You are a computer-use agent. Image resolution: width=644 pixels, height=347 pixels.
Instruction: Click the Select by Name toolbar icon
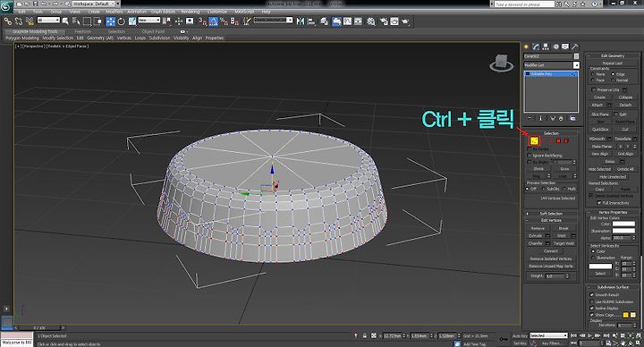[x=76, y=21]
